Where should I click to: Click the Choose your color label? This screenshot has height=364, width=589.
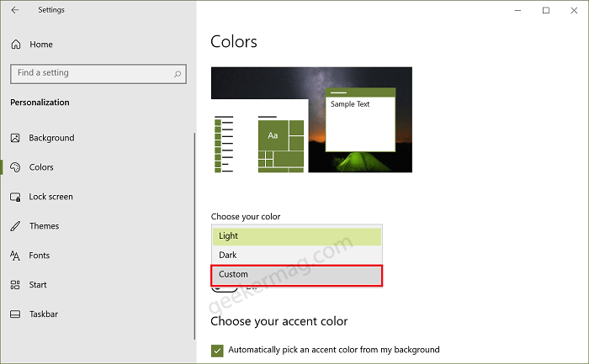point(246,217)
